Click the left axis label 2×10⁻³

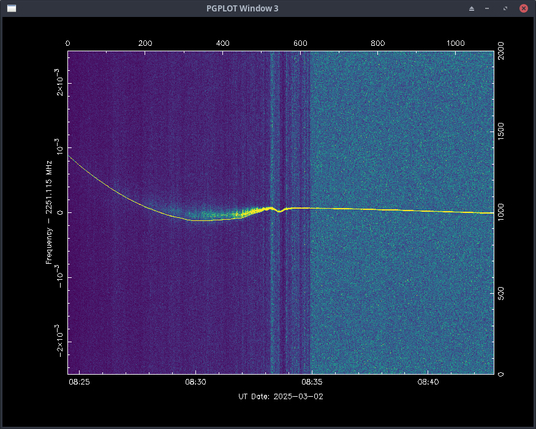coord(59,82)
